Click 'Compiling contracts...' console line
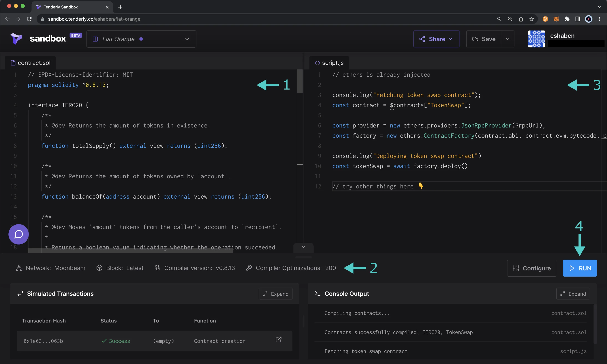 point(357,313)
